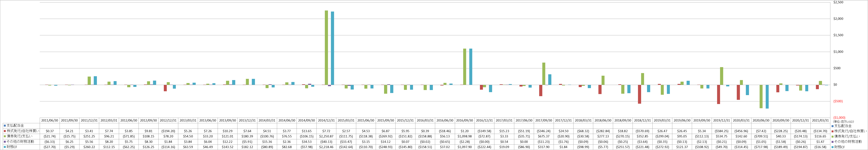The height and width of the screenshot is (150, 868).
Task: Click the ($16.58) cell
Action: tap(820, 147)
